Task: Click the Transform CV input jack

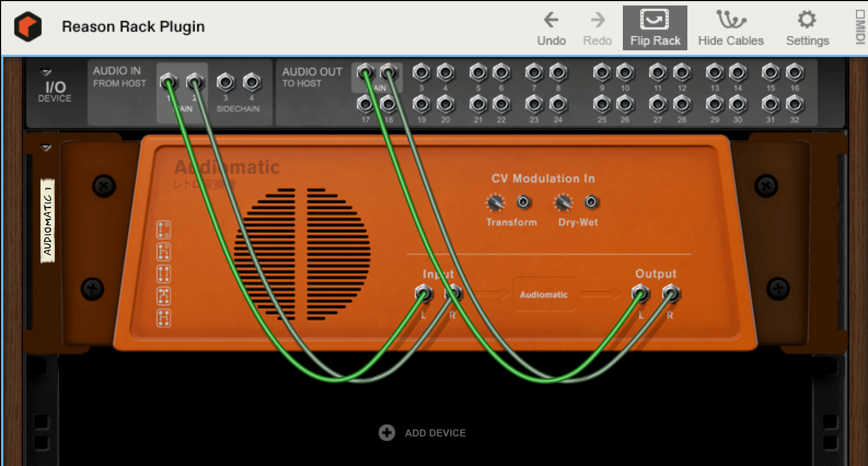Action: pyautogui.click(x=524, y=202)
